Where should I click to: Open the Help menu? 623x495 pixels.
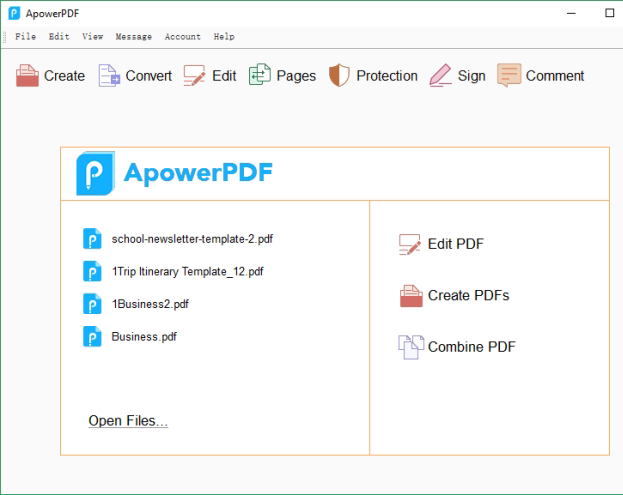[x=224, y=37]
